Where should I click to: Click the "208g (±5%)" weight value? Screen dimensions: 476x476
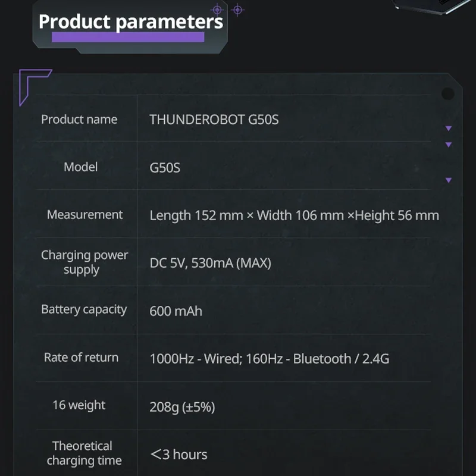(x=182, y=407)
